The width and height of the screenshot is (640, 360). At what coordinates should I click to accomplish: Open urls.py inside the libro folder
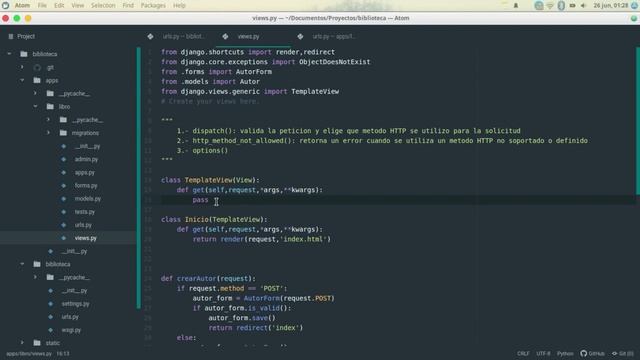pyautogui.click(x=83, y=225)
